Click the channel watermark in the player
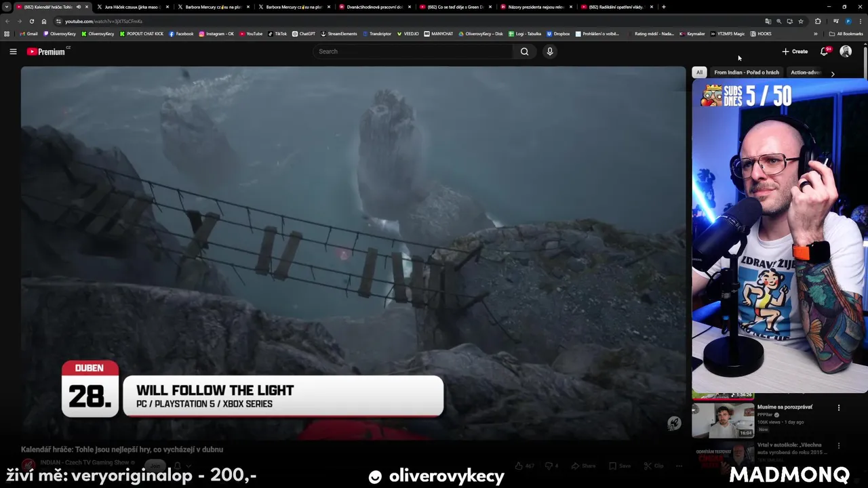868x488 pixels. tap(673, 424)
